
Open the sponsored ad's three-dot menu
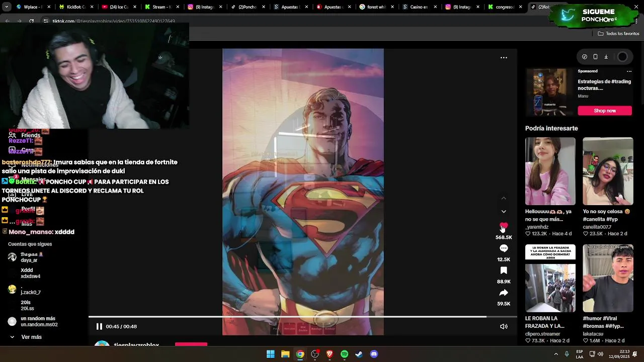coord(629,71)
